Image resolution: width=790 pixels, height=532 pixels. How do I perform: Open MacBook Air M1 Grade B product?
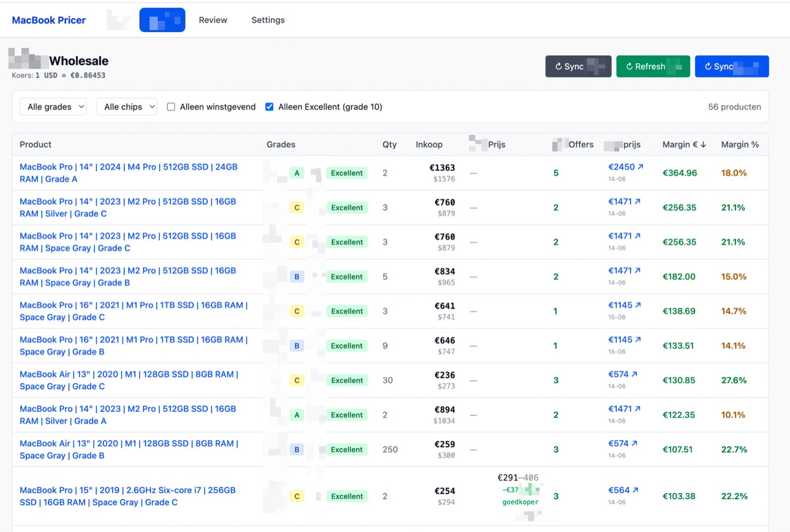coord(129,450)
